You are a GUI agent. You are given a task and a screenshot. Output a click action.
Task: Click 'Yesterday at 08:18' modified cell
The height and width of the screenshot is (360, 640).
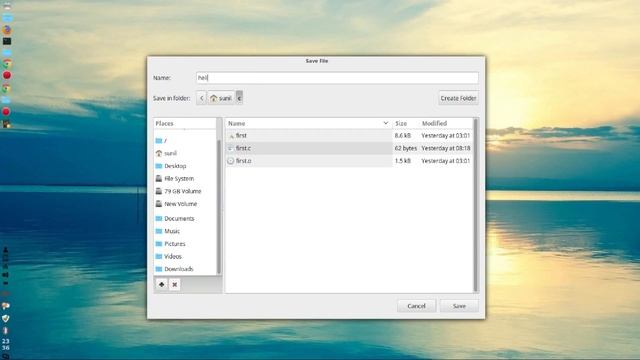click(446, 148)
